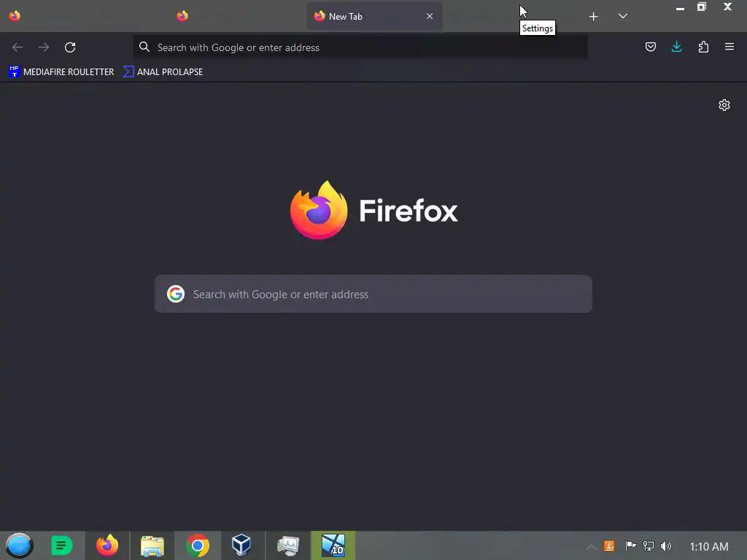Switch to the New Tab tab

pyautogui.click(x=374, y=16)
